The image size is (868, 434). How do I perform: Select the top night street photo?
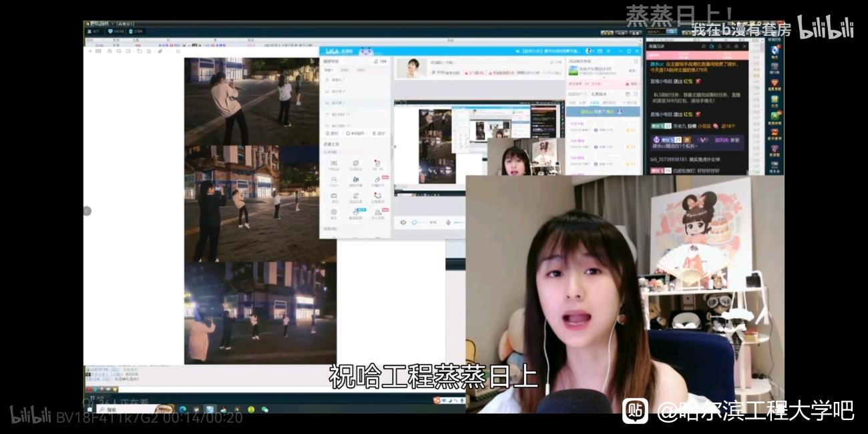[252, 101]
